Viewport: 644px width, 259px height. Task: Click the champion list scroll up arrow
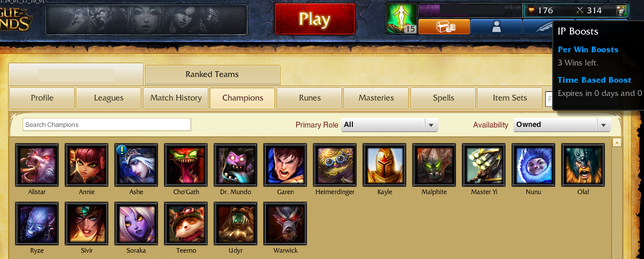[x=617, y=142]
